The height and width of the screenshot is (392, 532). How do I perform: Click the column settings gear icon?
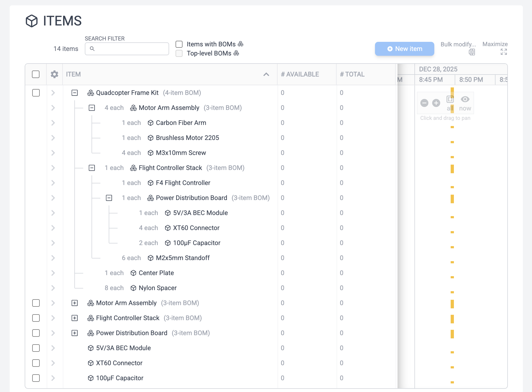click(54, 74)
